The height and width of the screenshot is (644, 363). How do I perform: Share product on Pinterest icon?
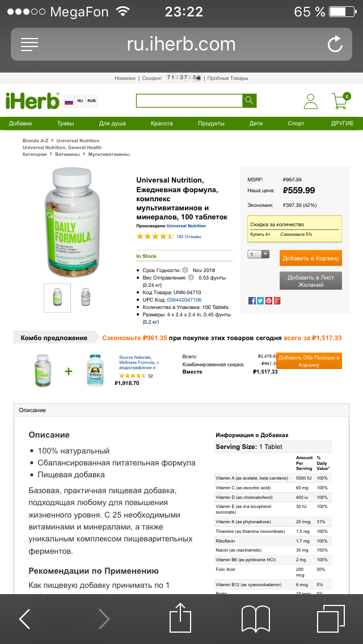click(x=268, y=300)
